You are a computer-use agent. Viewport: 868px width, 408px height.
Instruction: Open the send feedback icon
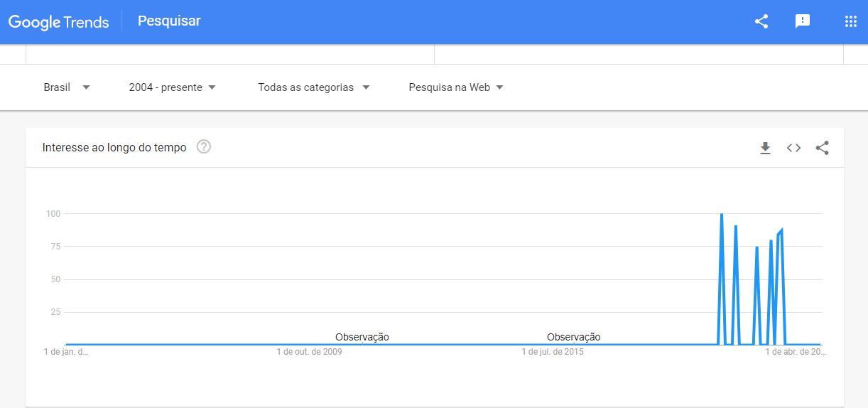(803, 21)
